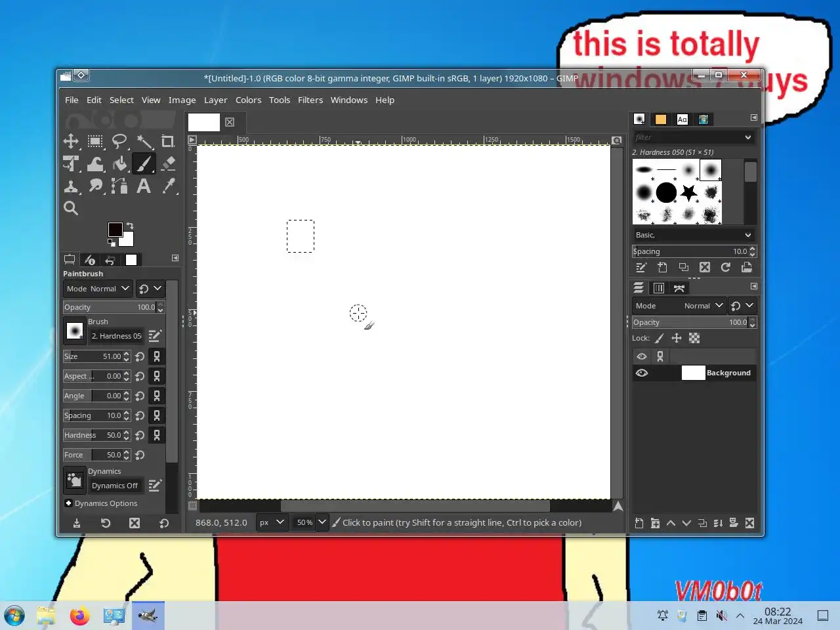Select the Rectangle Select tool

pyautogui.click(x=95, y=141)
